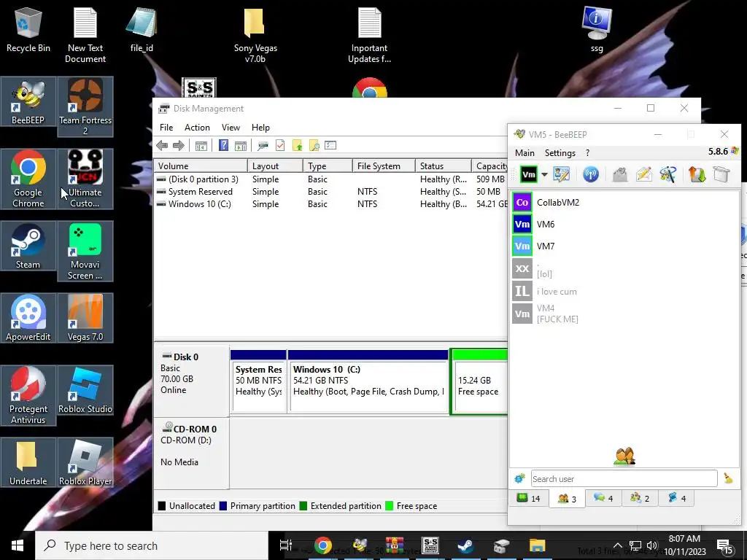Click the Task View icon on taskbar
The image size is (747, 560).
[x=286, y=545]
